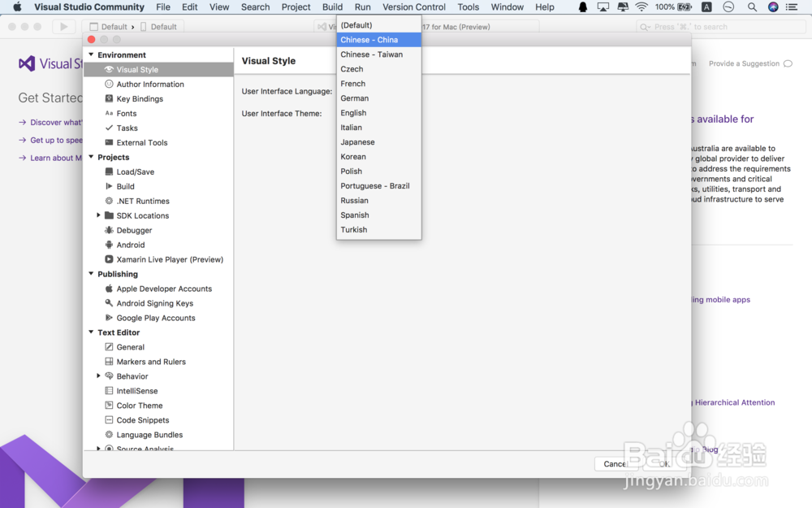Click the Cancel button
812x508 pixels.
(615, 464)
